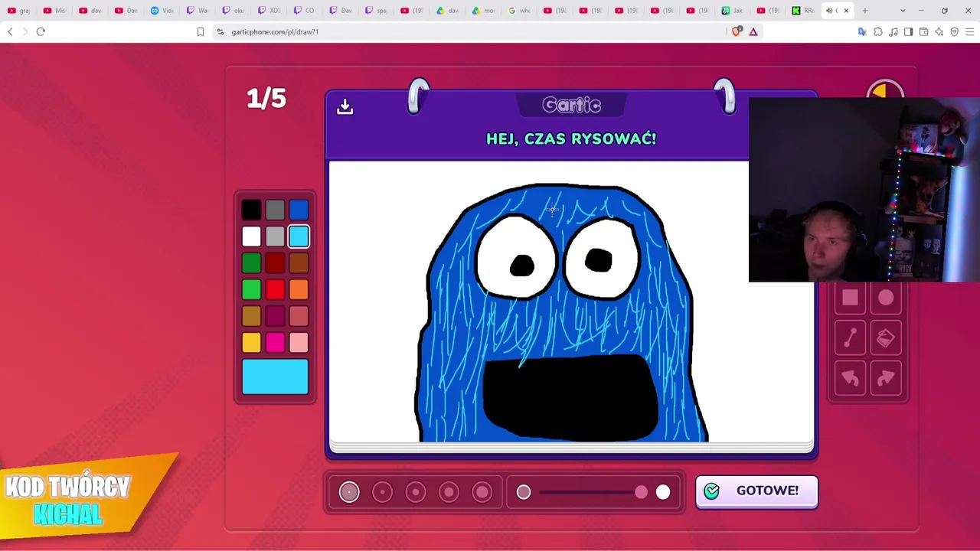Open the tab labeled Jak
980x551 pixels.
pyautogui.click(x=733, y=11)
